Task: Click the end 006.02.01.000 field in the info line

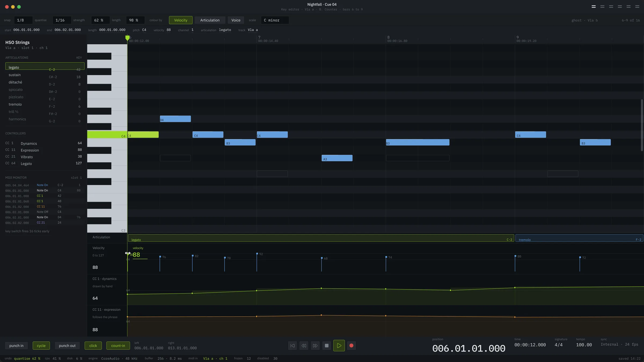Action: [68, 30]
